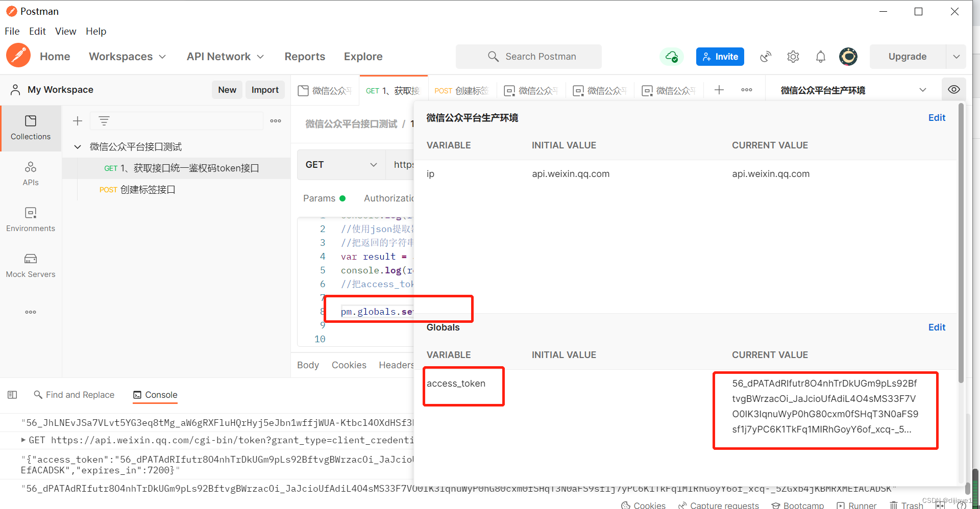Open the View menu
980x509 pixels.
[x=65, y=31]
